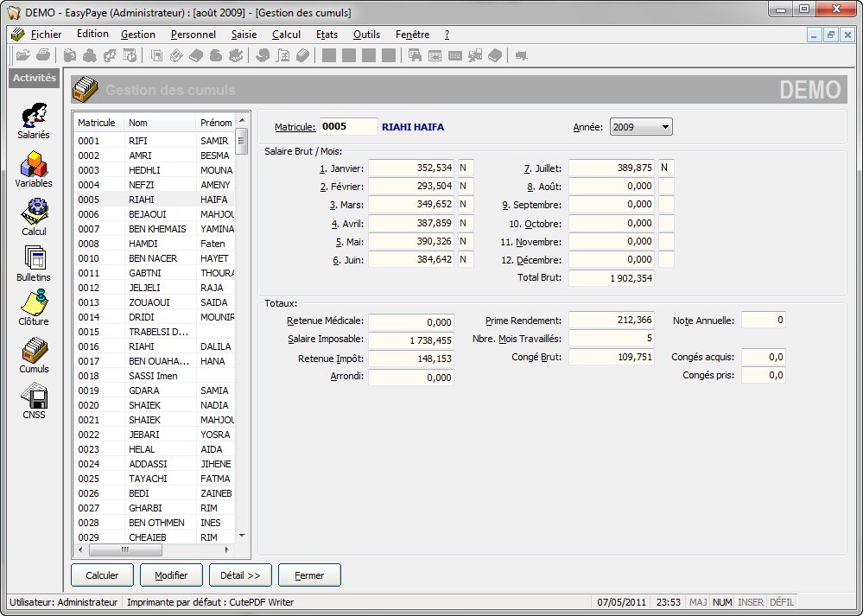Select employee 0003 HEDHLI in the list

[x=154, y=170]
